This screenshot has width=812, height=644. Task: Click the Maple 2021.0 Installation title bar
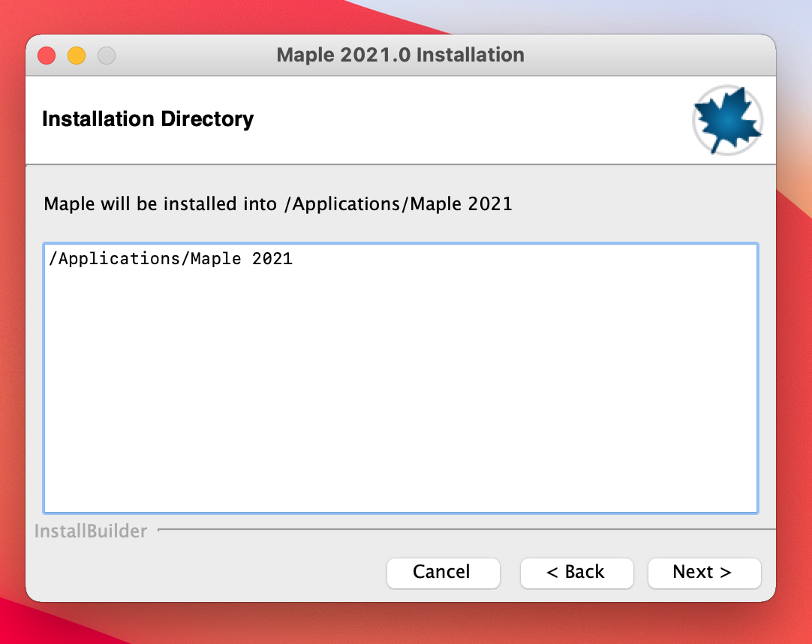pos(400,56)
